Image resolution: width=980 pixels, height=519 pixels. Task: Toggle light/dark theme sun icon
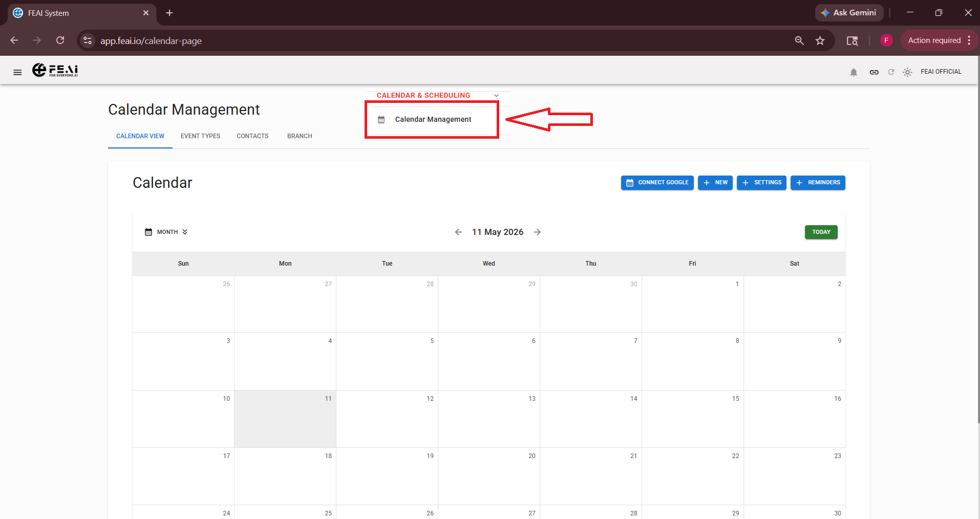[x=907, y=72]
